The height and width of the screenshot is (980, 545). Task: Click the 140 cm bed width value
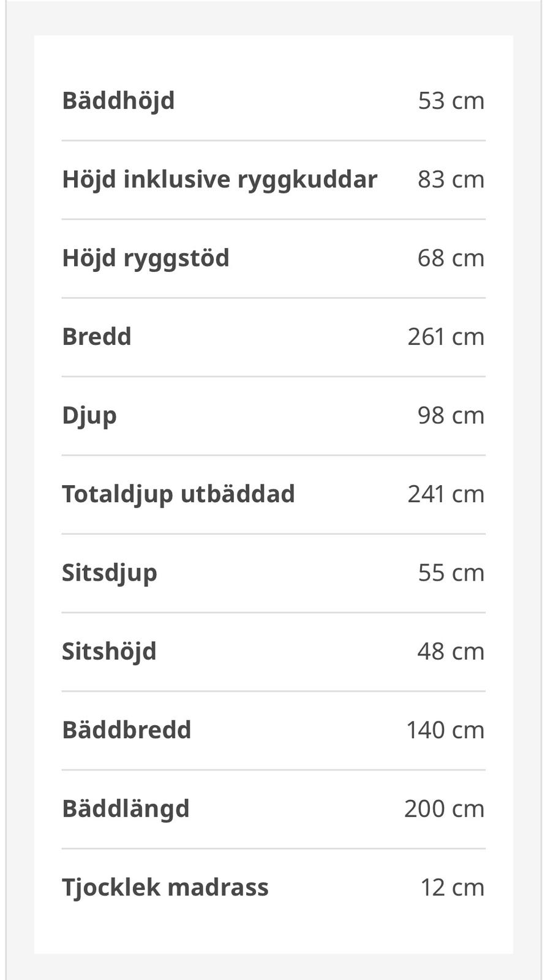point(446,730)
